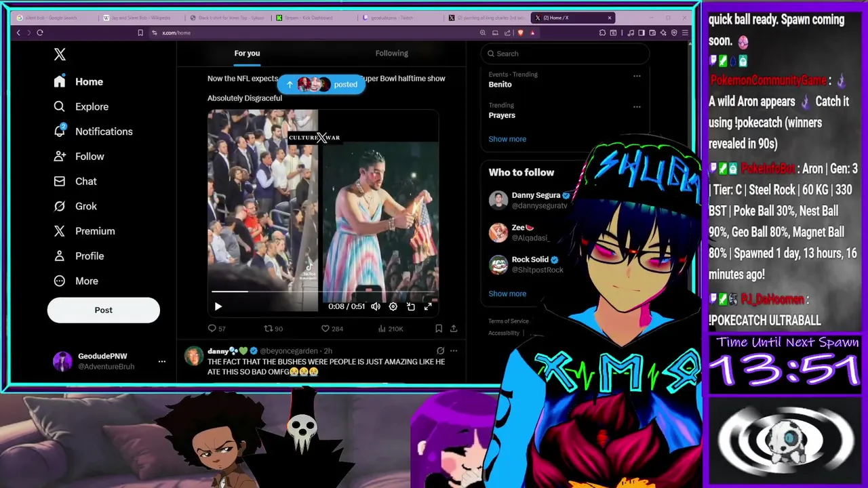Open Notifications bell in sidebar
This screenshot has width=868, height=488.
pos(93,131)
